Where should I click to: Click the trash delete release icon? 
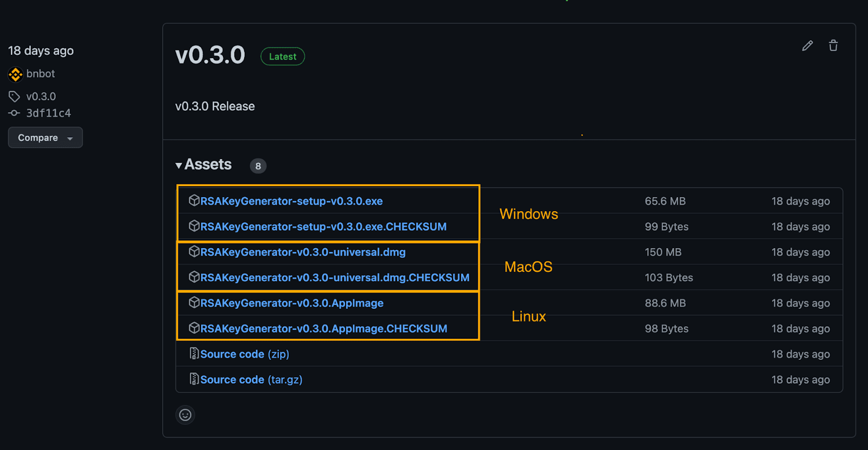[833, 46]
